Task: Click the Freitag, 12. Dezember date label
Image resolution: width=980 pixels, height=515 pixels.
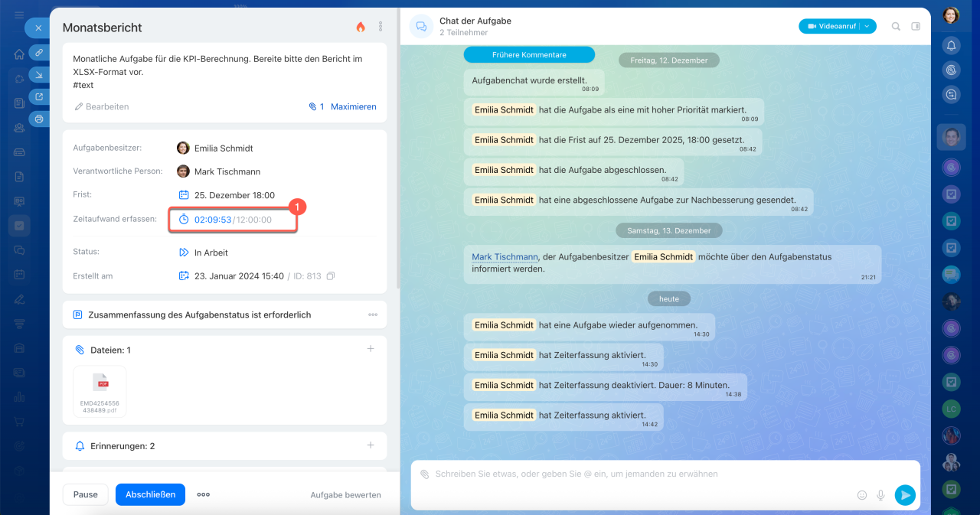Action: 669,60
